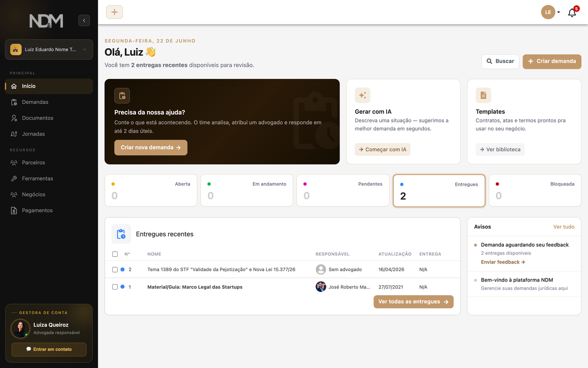
Task: Click the document icon on Templates card
Action: point(483,95)
